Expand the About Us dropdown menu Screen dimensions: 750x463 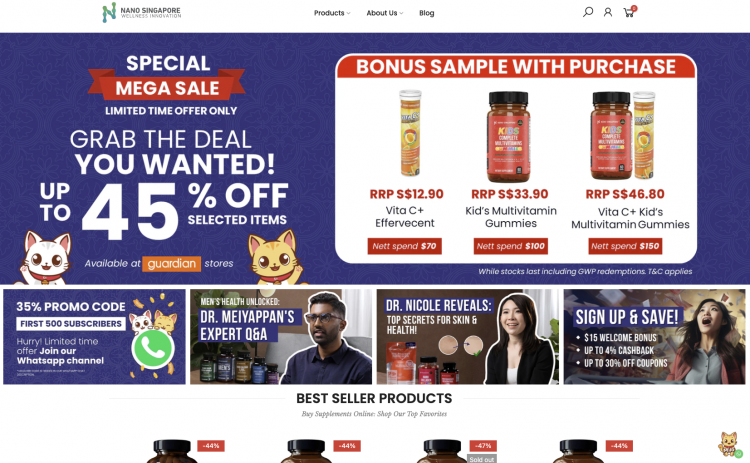(385, 13)
